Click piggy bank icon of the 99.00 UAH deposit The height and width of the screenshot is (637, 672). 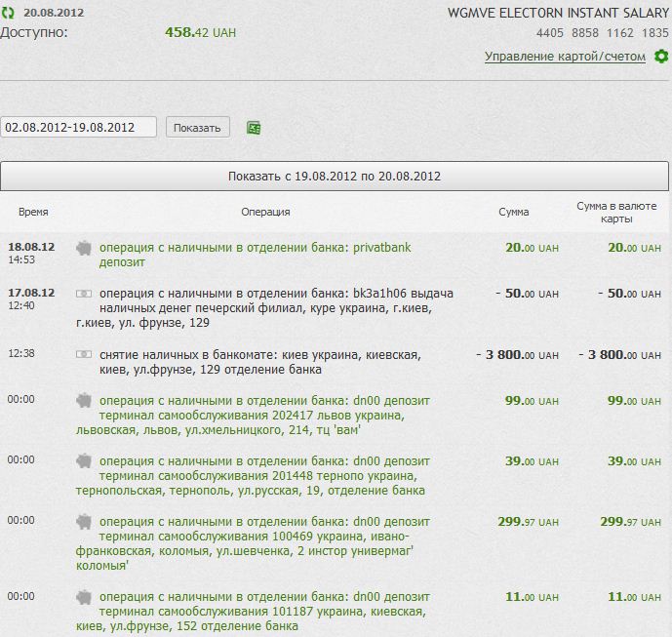84,401
